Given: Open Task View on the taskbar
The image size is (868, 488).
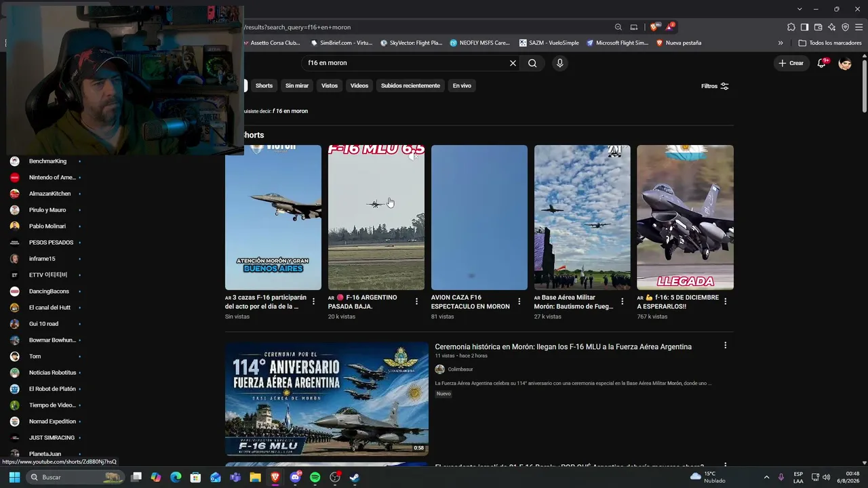Looking at the screenshot, I should [136, 477].
